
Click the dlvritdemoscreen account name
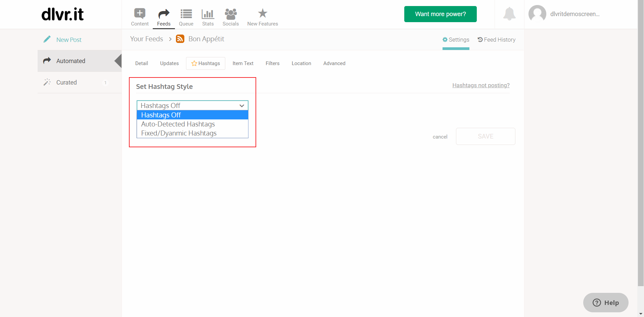click(575, 14)
